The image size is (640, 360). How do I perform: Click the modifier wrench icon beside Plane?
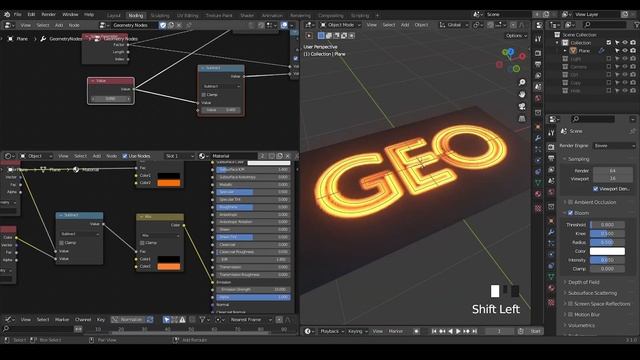(x=602, y=51)
